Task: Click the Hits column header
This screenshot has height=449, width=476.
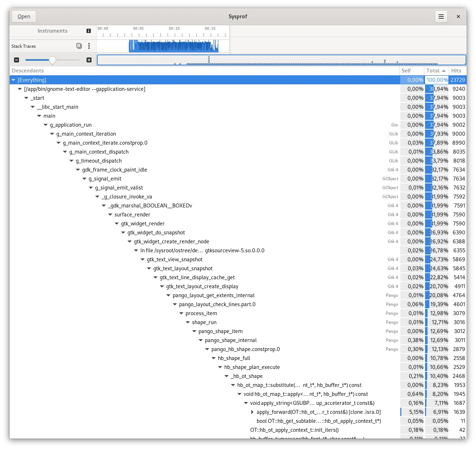Action: (x=457, y=71)
